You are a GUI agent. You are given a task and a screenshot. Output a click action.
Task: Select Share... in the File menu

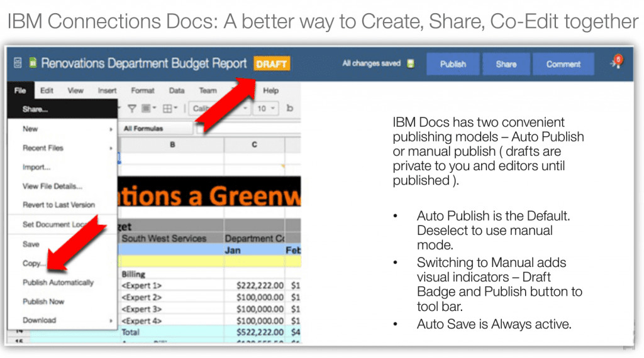pyautogui.click(x=62, y=109)
